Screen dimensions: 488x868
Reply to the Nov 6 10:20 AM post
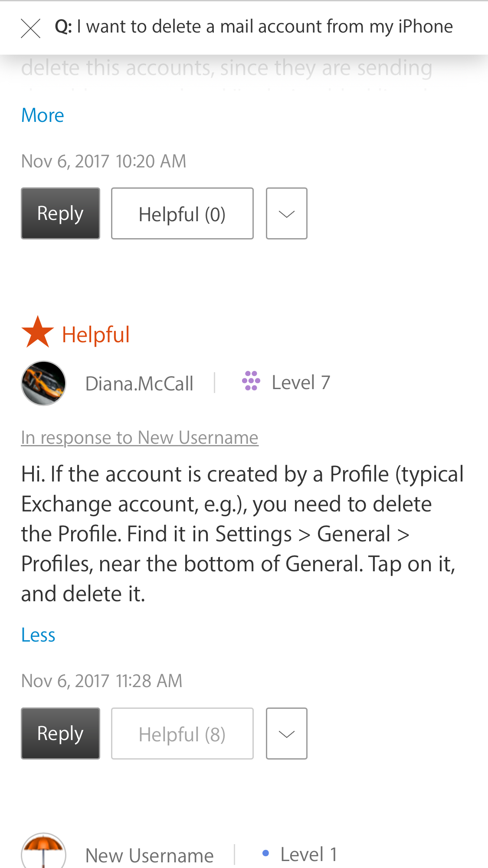[60, 213]
